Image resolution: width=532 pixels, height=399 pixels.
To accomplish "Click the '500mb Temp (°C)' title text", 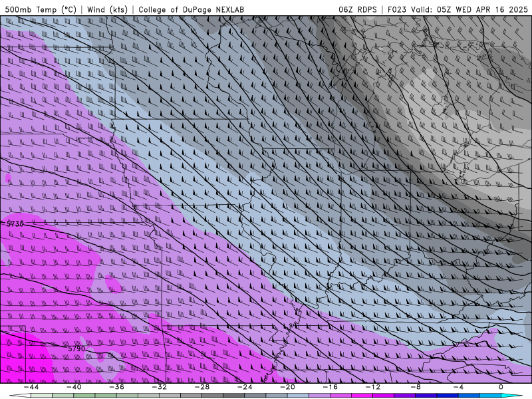I will coord(41,9).
